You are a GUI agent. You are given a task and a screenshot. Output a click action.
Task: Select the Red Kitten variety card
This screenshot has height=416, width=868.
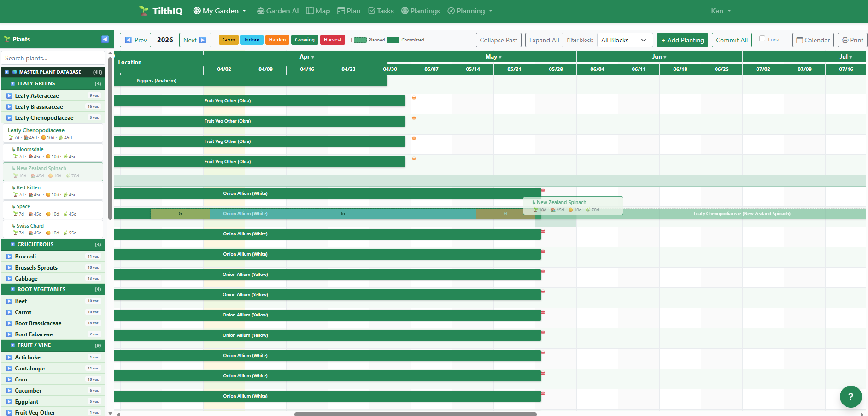53,191
